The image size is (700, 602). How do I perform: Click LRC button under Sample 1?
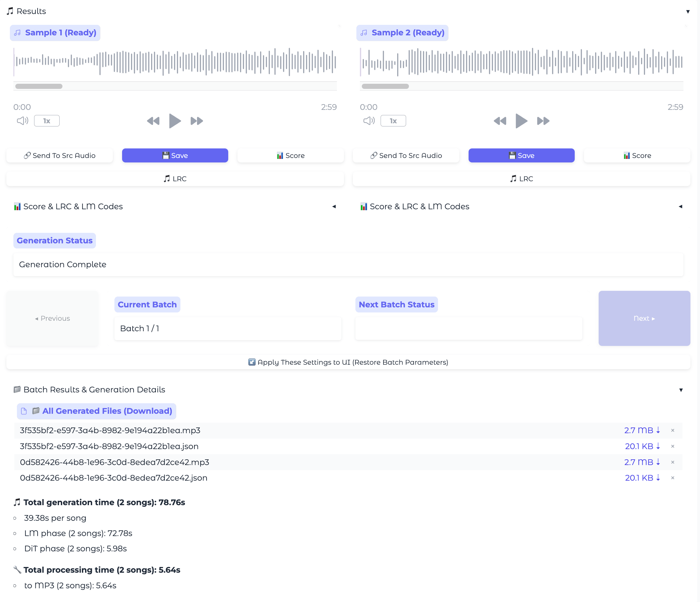tap(175, 179)
